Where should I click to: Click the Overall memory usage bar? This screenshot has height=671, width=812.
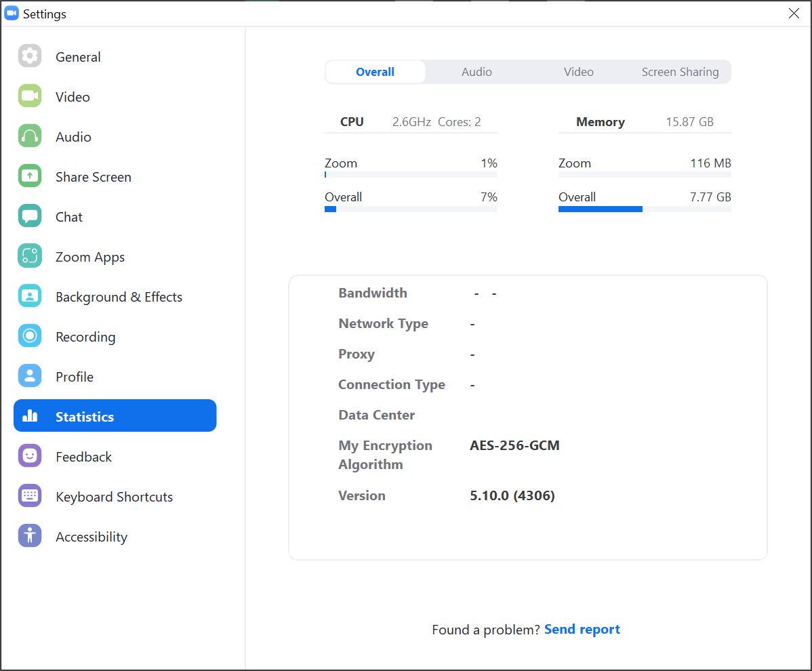pyautogui.click(x=644, y=209)
